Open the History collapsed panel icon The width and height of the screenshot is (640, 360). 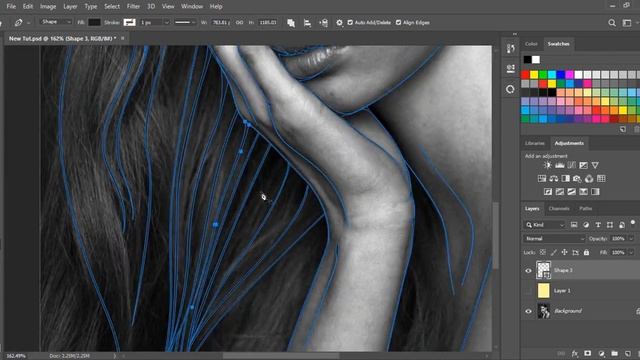pyautogui.click(x=510, y=49)
